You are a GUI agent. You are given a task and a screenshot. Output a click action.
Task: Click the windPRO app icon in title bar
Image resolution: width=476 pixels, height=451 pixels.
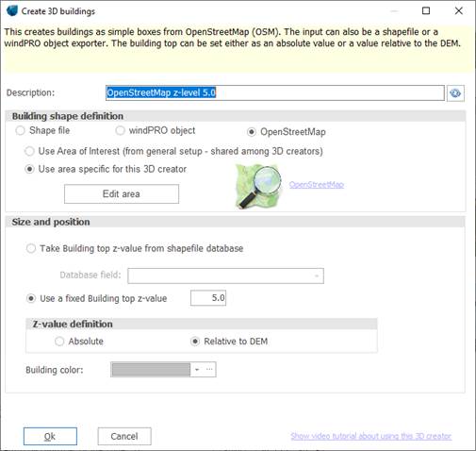click(12, 10)
